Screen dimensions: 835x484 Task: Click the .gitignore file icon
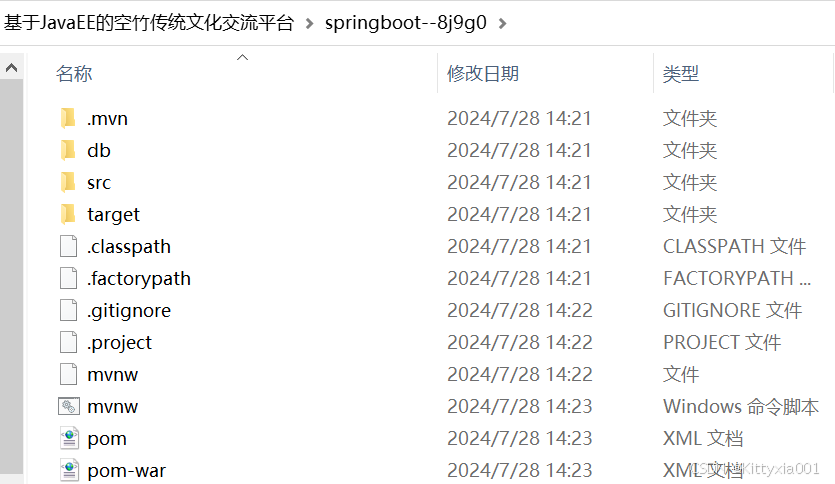coord(68,310)
